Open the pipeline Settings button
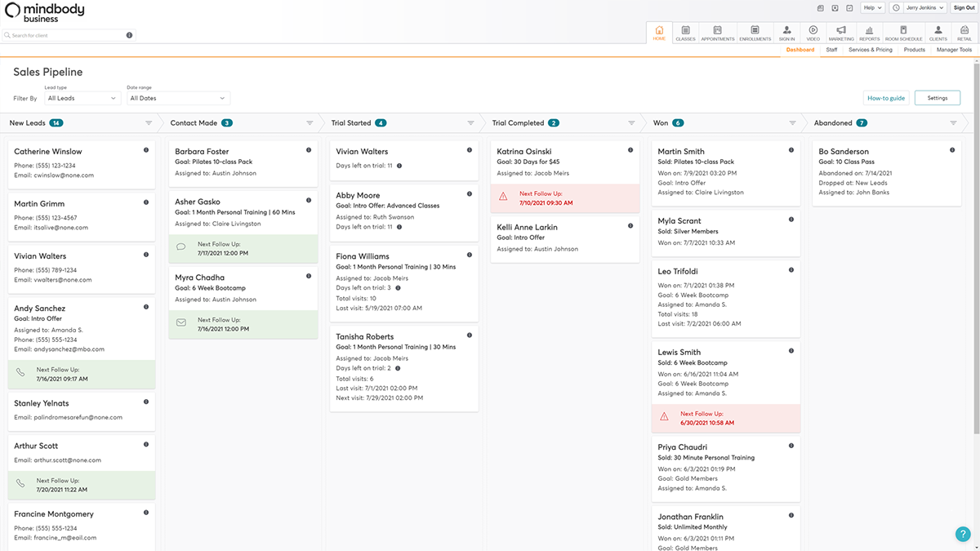 938,98
